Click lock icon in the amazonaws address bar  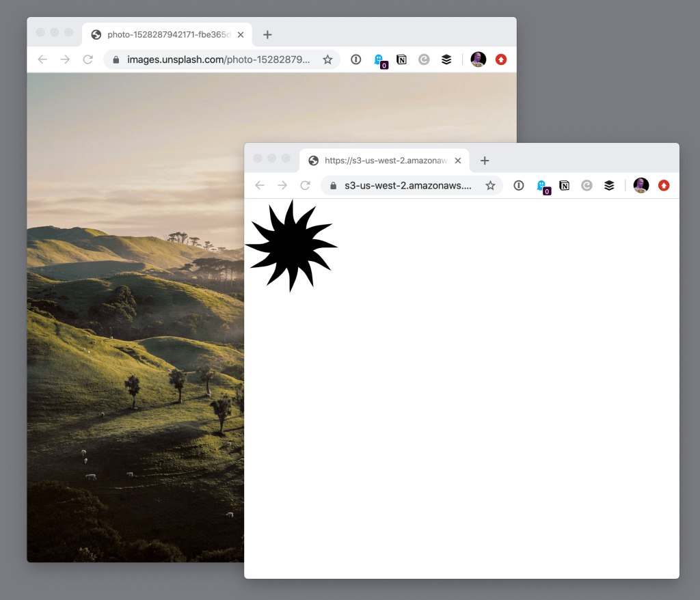point(333,185)
